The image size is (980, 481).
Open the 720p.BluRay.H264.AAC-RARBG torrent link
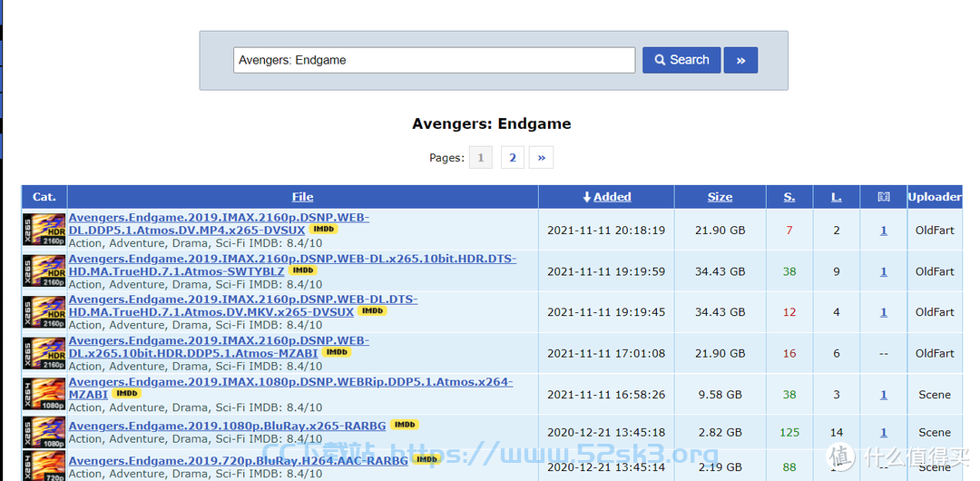pos(238,461)
